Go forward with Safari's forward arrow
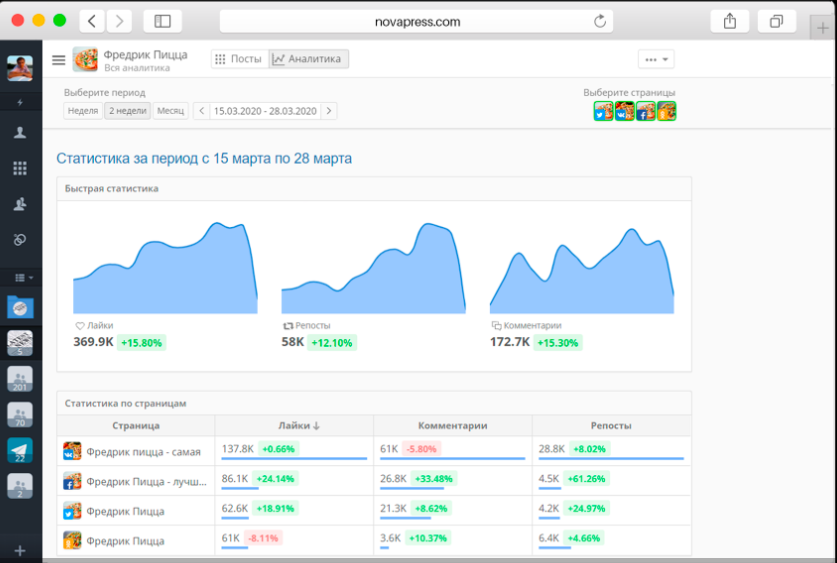The image size is (837, 563). pos(119,21)
